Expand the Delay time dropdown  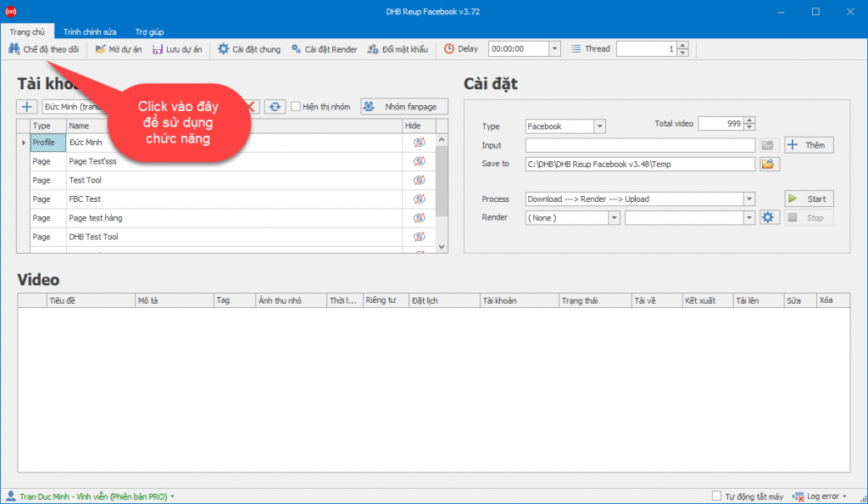(554, 48)
